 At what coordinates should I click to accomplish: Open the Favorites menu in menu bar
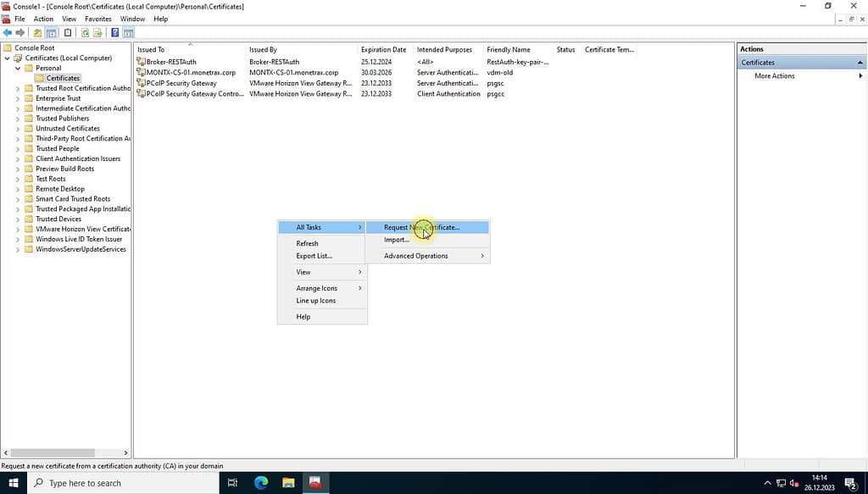(x=98, y=19)
